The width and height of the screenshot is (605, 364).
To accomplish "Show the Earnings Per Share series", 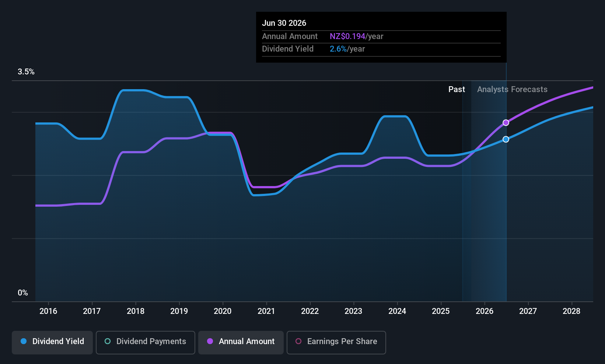I will (x=336, y=342).
